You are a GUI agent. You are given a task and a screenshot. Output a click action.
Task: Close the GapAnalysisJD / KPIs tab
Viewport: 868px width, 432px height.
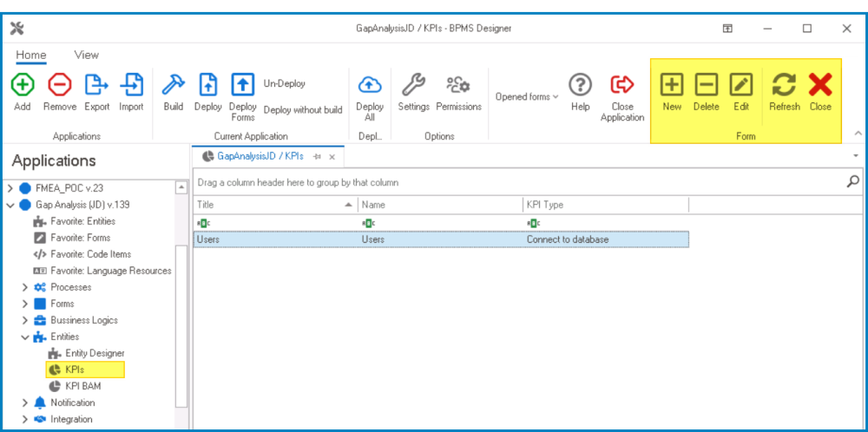coord(332,156)
